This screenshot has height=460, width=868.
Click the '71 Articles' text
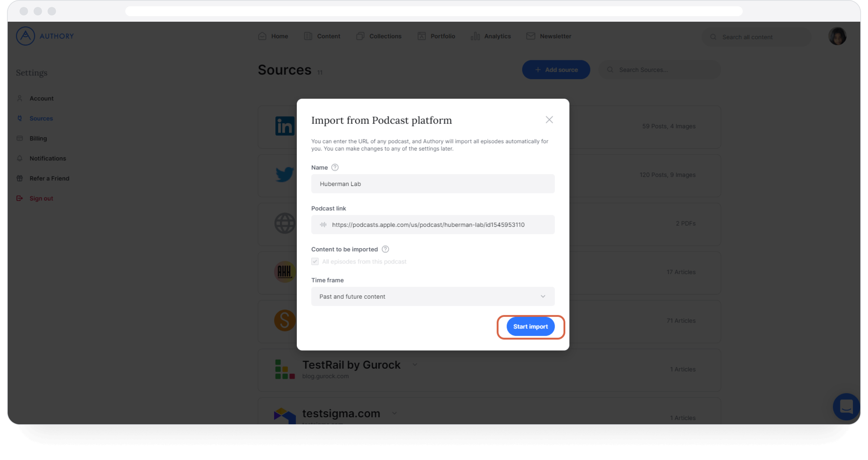click(681, 321)
